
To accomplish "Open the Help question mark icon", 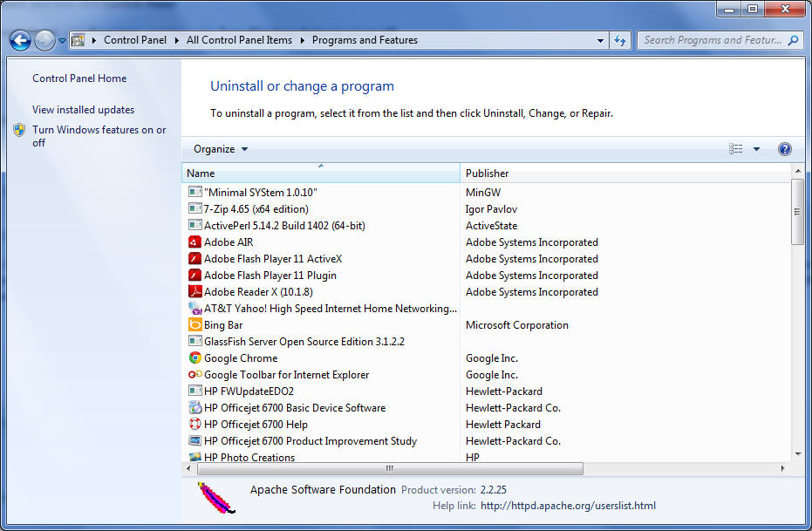I will coord(785,149).
